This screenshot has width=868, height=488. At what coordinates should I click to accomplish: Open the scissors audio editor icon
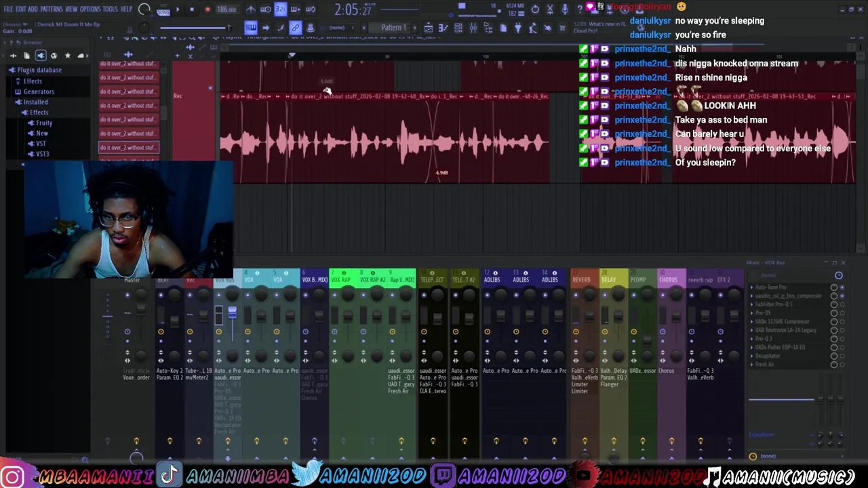(x=550, y=9)
